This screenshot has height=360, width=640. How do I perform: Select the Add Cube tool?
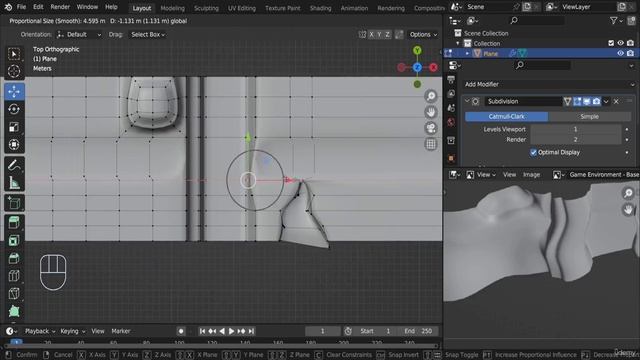point(14,203)
